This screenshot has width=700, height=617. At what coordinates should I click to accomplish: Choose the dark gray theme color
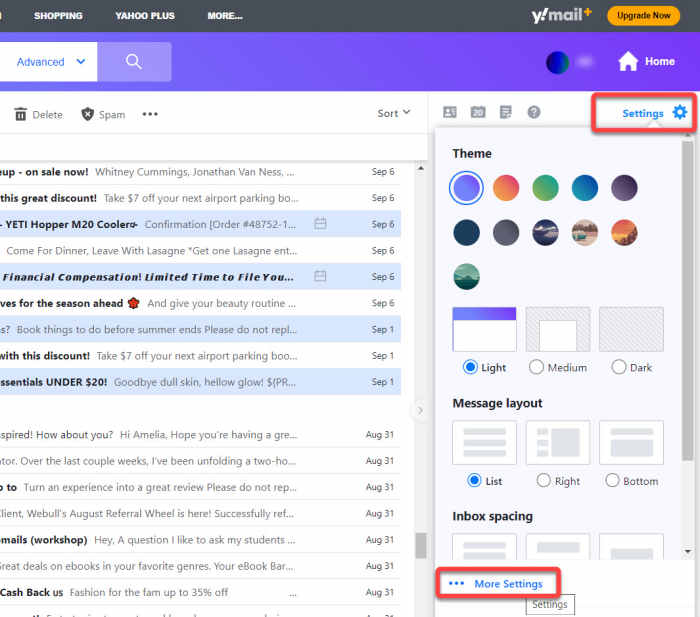pos(506,233)
